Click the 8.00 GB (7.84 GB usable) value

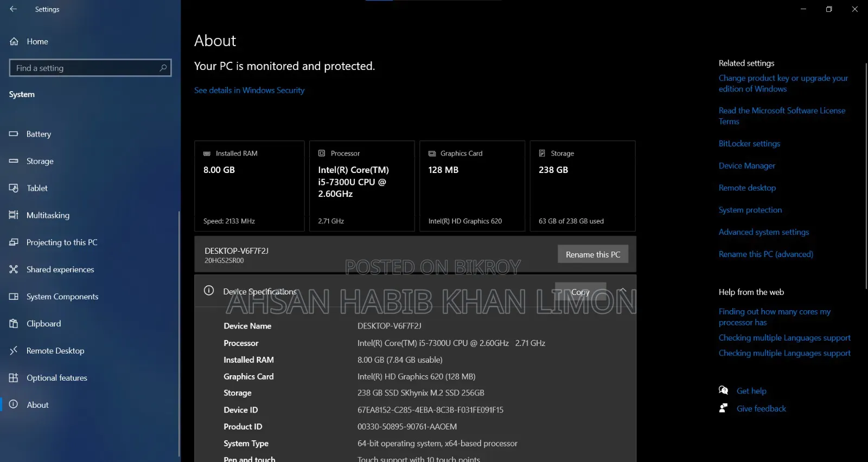(400, 360)
